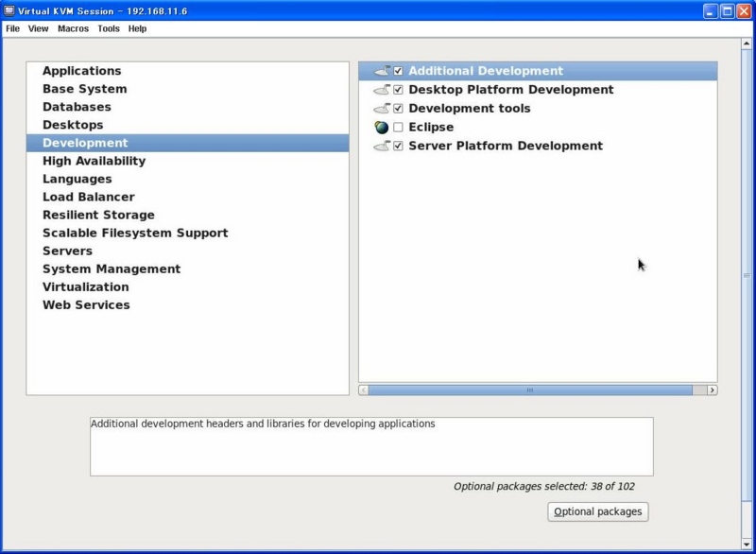
Task: Open the Help menu
Action: pos(137,28)
